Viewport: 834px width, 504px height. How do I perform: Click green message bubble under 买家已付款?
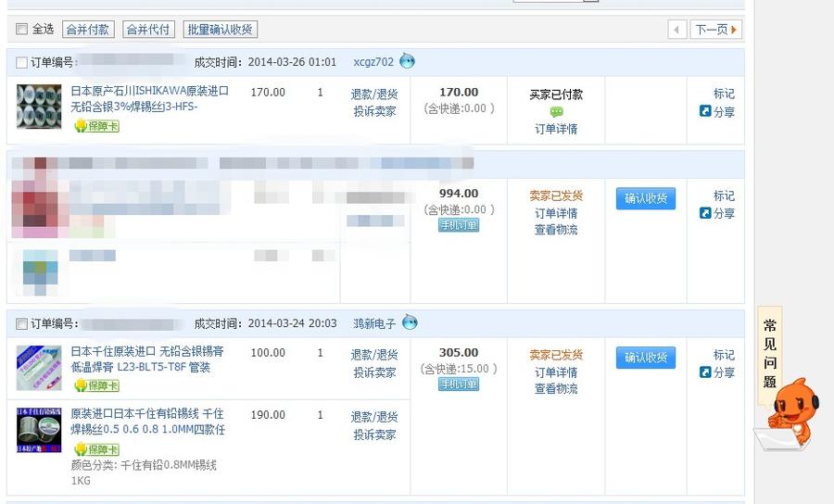(556, 112)
